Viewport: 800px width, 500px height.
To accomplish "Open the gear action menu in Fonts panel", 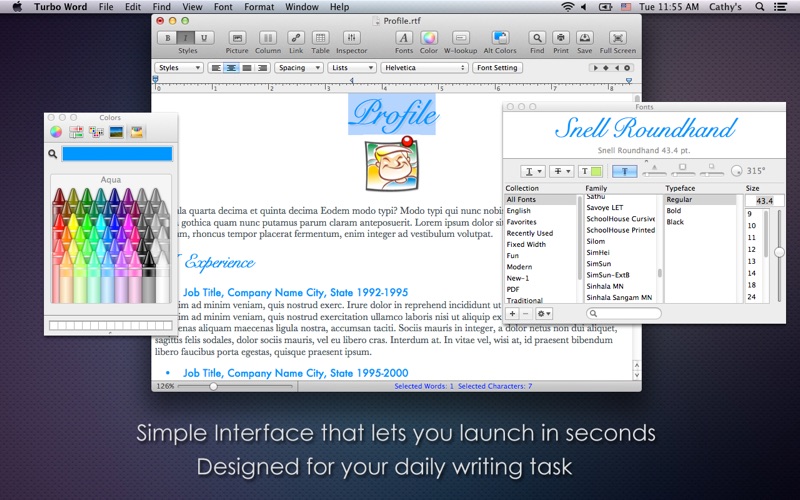I will 544,314.
